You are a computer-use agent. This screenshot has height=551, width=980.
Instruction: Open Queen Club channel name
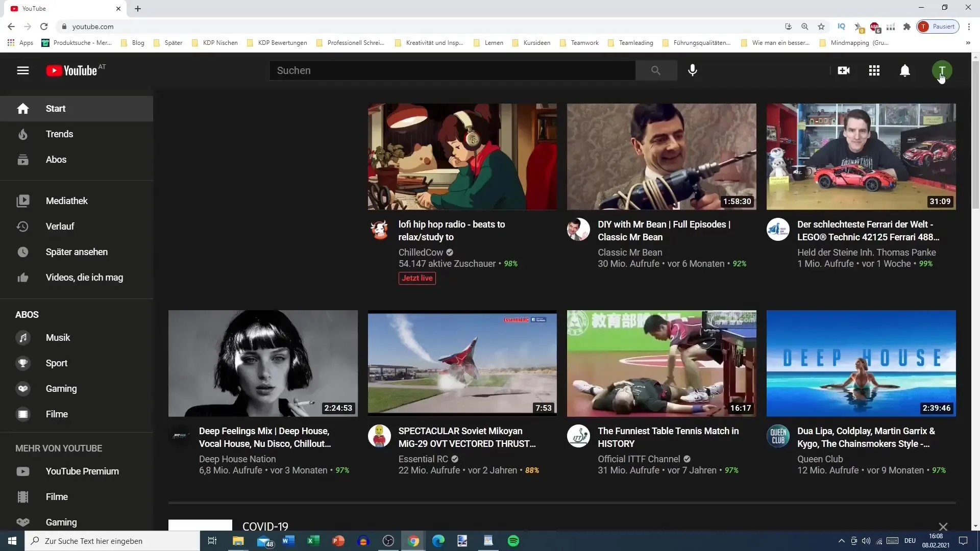pos(820,459)
